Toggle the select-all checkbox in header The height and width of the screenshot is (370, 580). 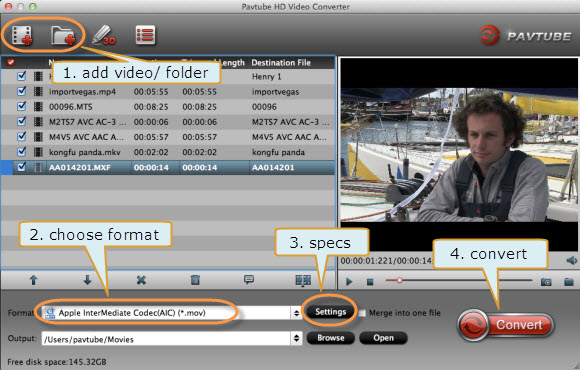pos(10,62)
